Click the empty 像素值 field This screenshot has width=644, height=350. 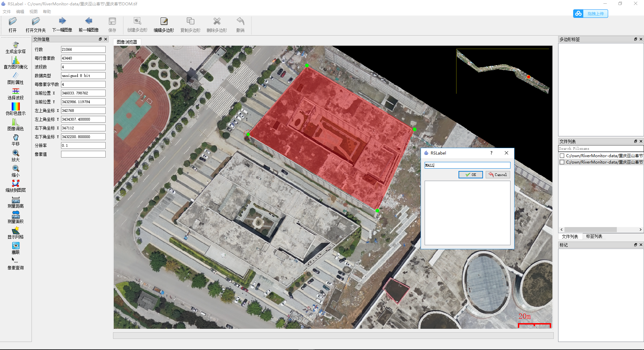click(83, 154)
